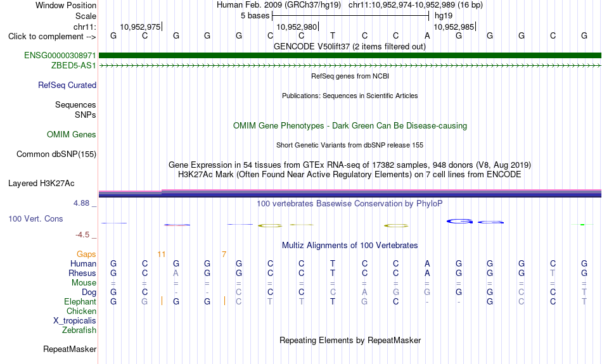The height and width of the screenshot is (364, 602).
Task: Click the Gaps row label
Action: pyautogui.click(x=86, y=254)
